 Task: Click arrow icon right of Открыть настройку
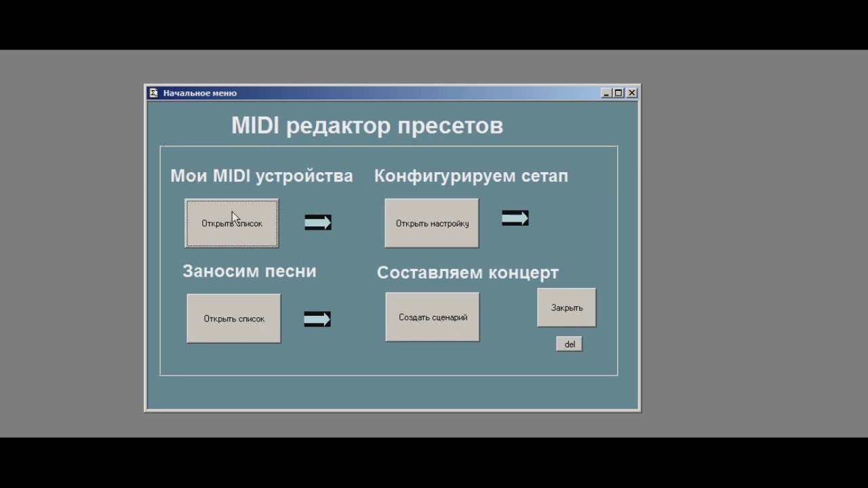point(515,218)
